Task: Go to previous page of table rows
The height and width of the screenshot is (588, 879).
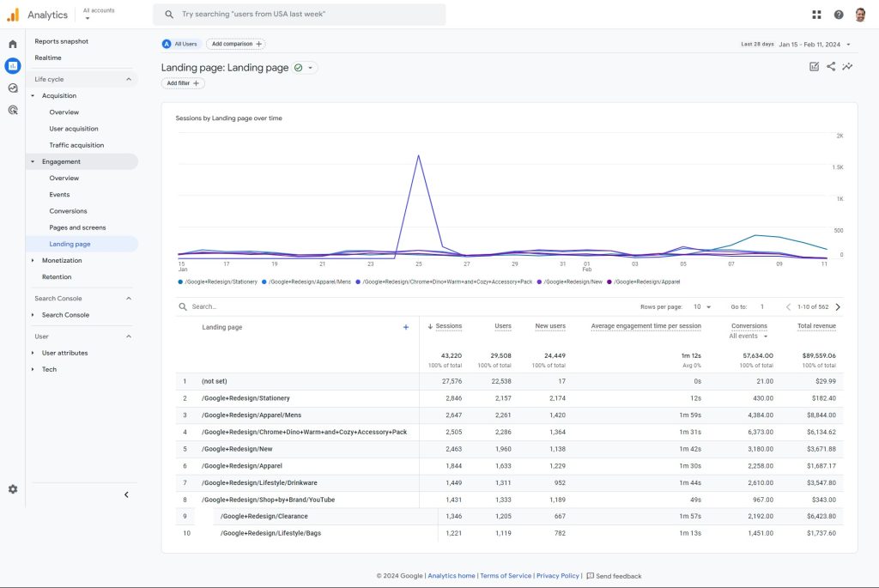Action: pyautogui.click(x=788, y=306)
